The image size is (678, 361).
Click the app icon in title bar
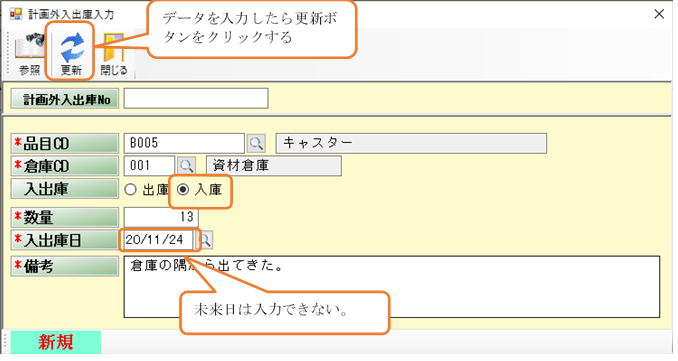coord(16,14)
